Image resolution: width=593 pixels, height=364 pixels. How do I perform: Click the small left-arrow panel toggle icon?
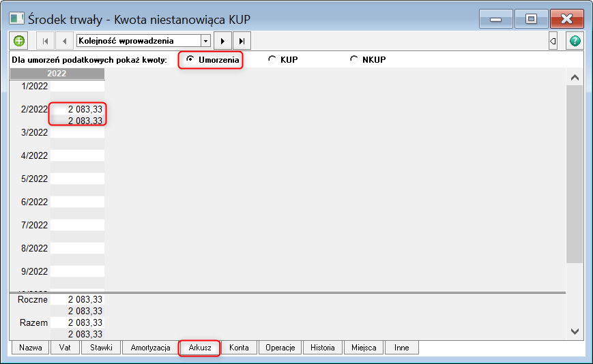pyautogui.click(x=553, y=41)
